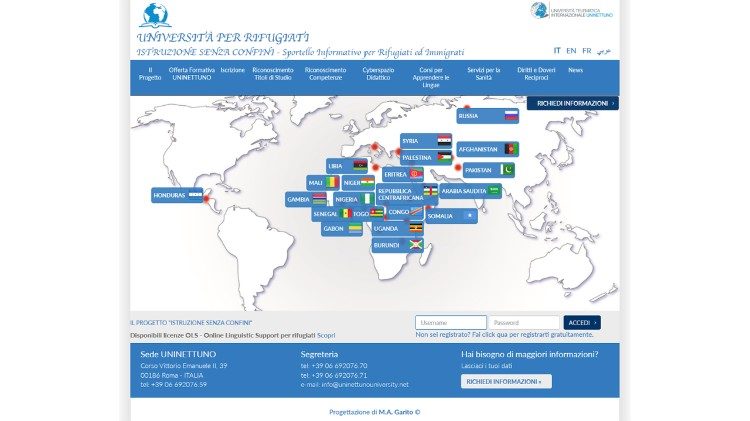Select the Eritrea flag label
The width and height of the screenshot is (750, 421).
(x=404, y=174)
